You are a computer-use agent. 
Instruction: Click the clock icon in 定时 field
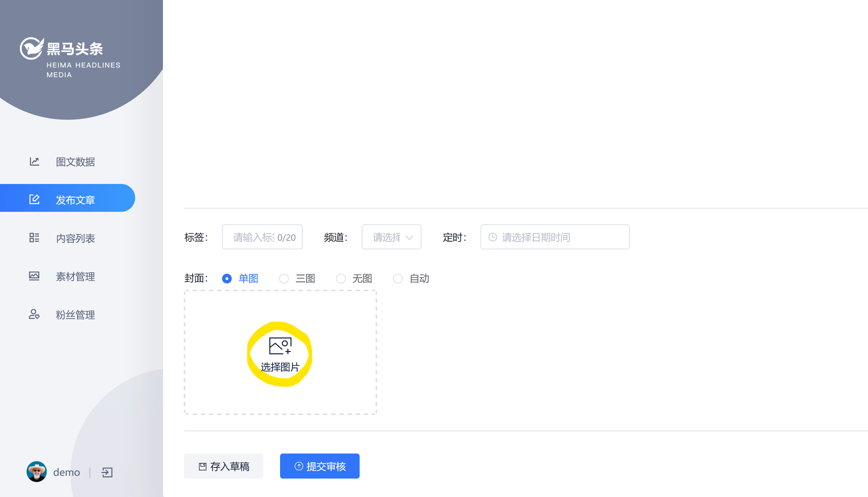tap(493, 237)
